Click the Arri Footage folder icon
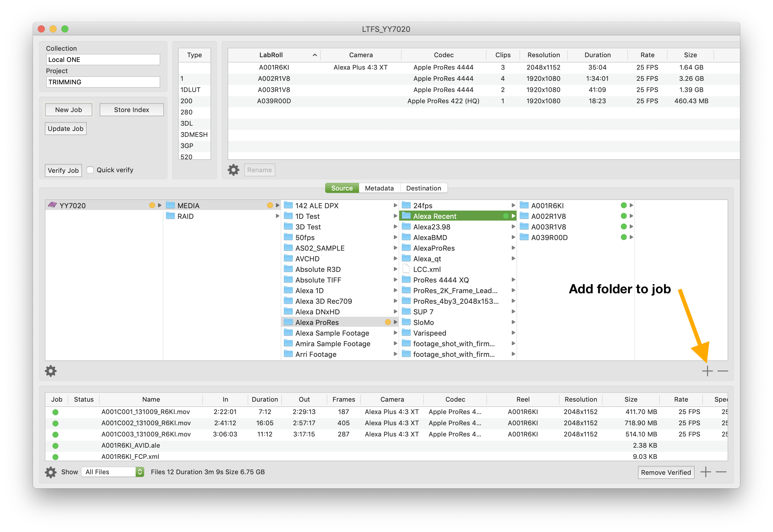Viewport: 773px width, 532px height. point(288,354)
